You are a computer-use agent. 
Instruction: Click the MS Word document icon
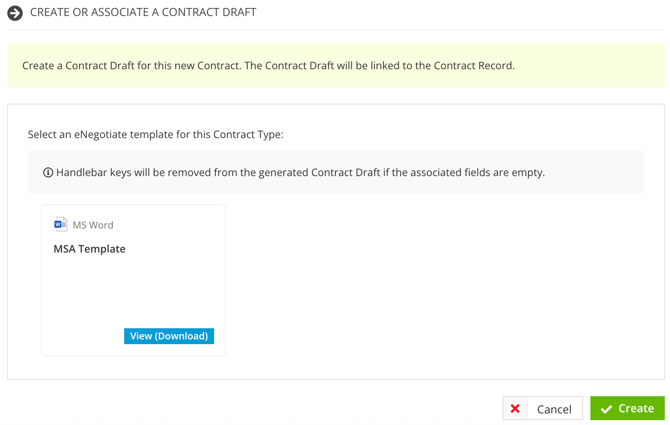(60, 224)
